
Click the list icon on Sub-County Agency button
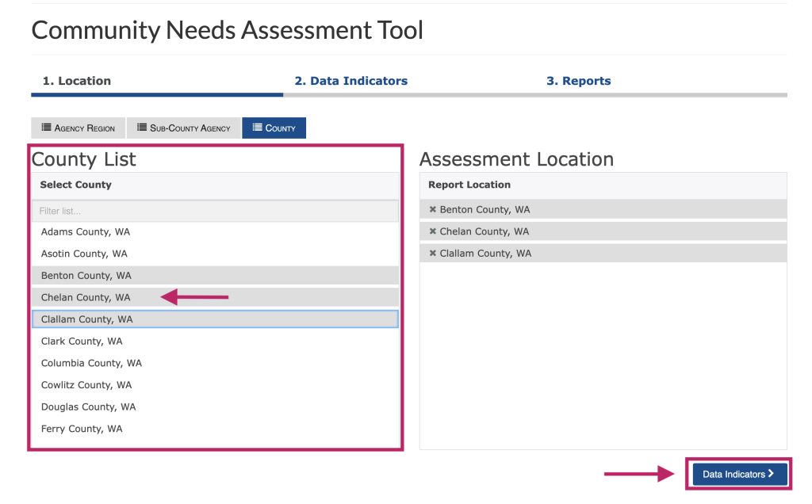click(140, 128)
